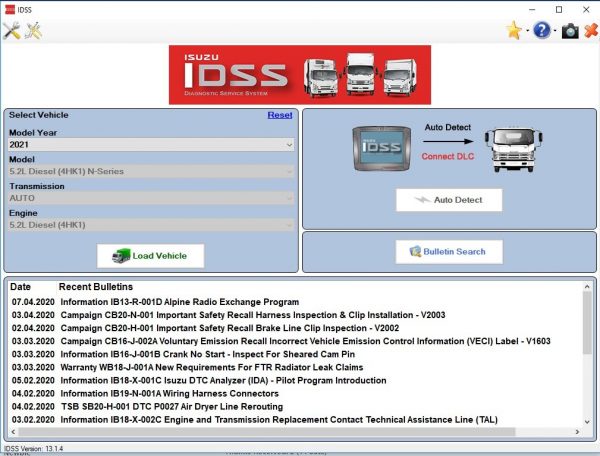Click the Recent Bulletins column header
This screenshot has width=600, height=456.
[x=96, y=287]
